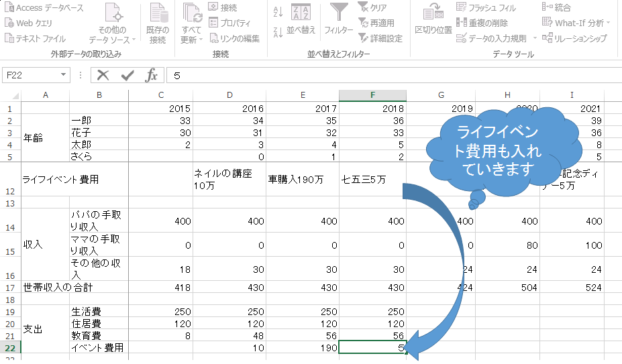Click 再適用 filter button
The height and width of the screenshot is (364, 622).
[x=376, y=23]
